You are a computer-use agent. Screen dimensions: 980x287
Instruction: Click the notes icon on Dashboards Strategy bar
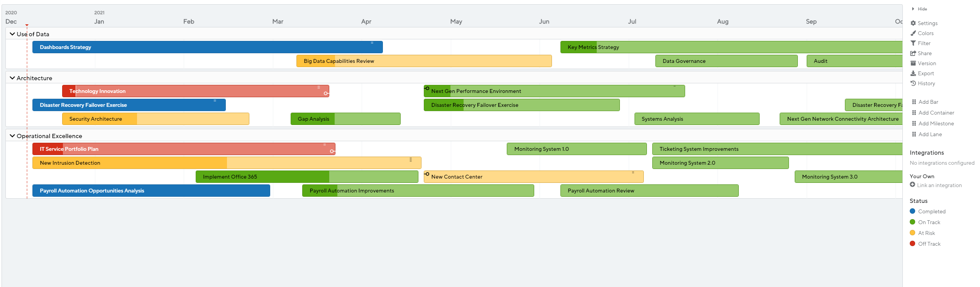(372, 43)
